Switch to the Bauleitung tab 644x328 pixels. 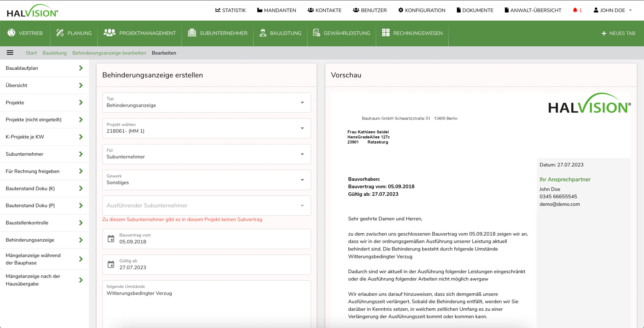click(x=280, y=33)
